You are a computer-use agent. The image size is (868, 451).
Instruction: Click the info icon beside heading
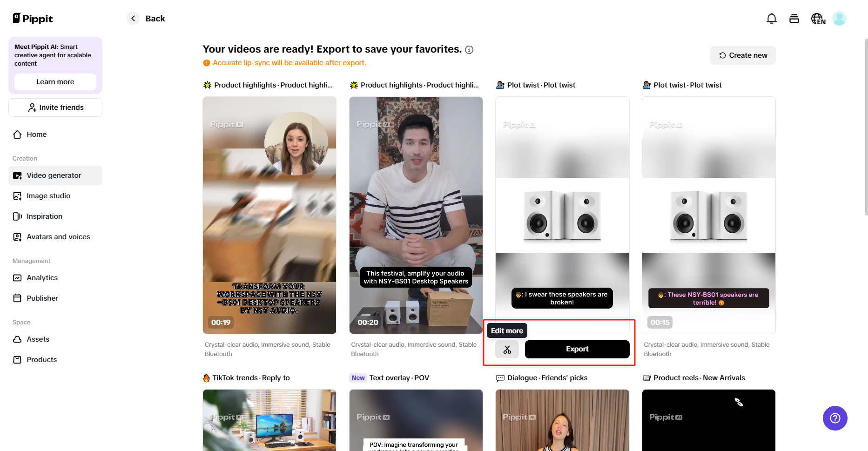pyautogui.click(x=469, y=50)
